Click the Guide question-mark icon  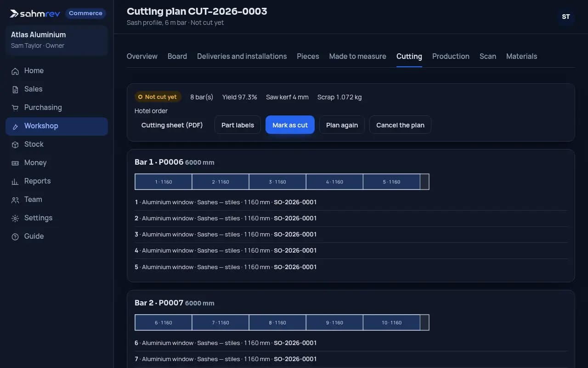(15, 236)
